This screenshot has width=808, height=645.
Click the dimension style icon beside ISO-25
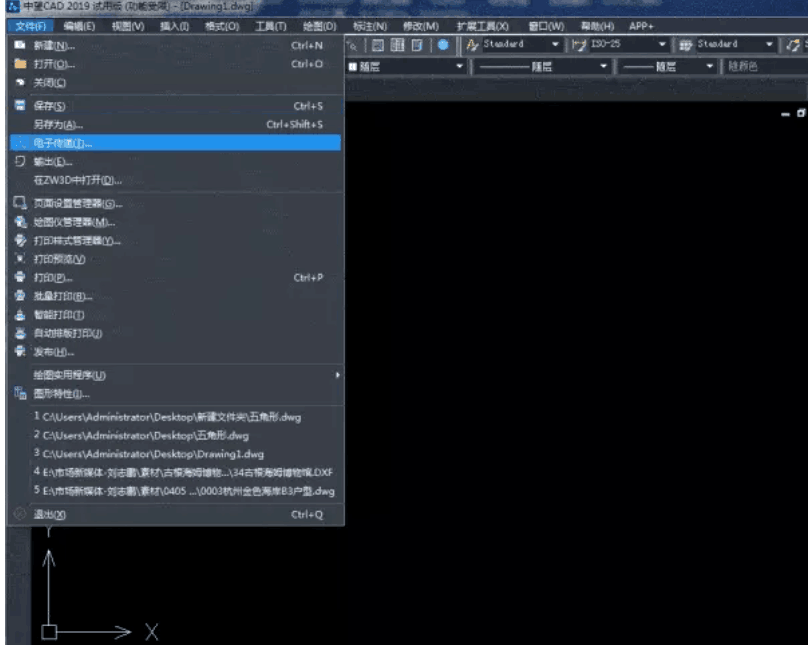click(x=579, y=45)
